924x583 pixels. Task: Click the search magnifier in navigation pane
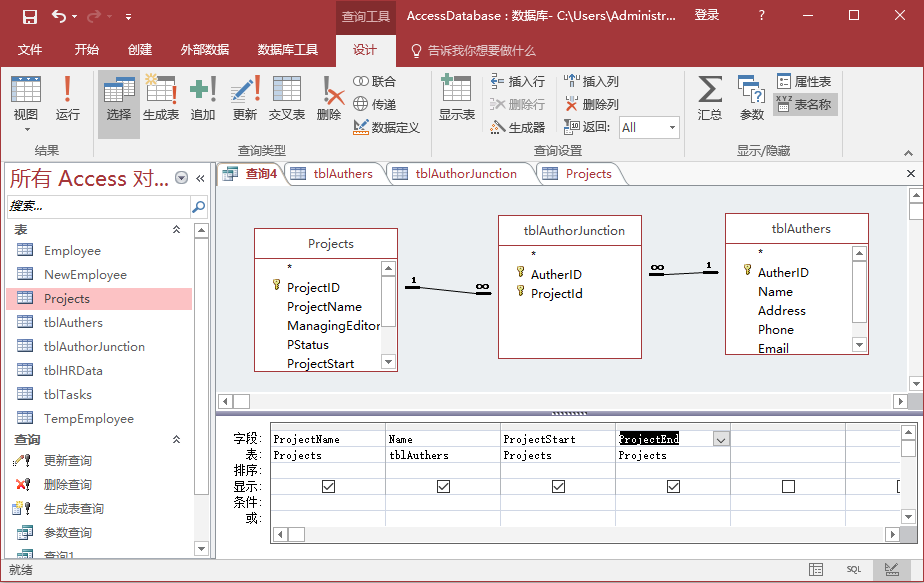click(199, 206)
